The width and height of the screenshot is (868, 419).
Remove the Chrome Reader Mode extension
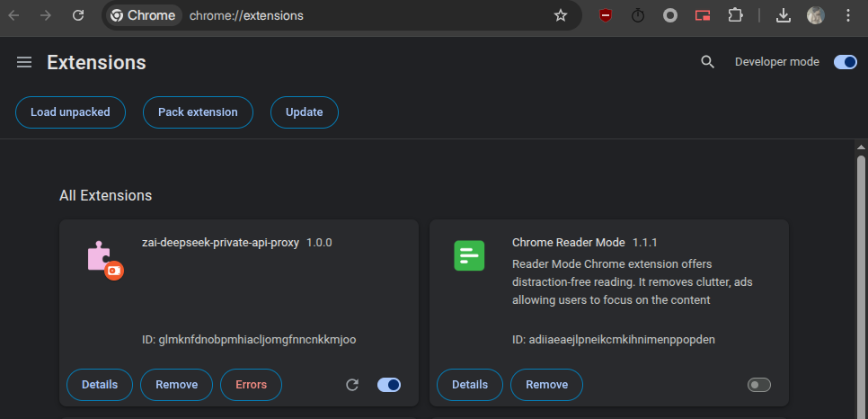coord(547,385)
